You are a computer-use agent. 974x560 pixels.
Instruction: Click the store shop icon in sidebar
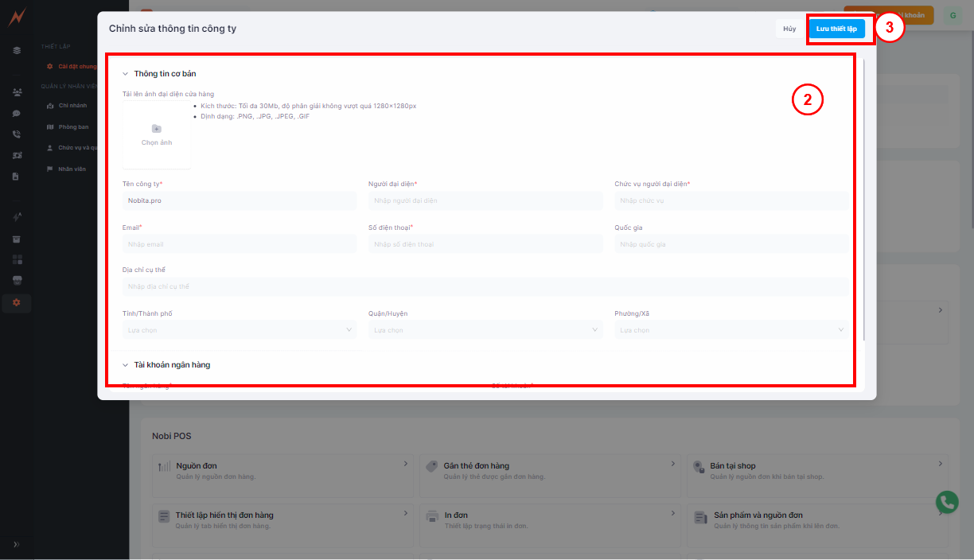[x=17, y=281]
